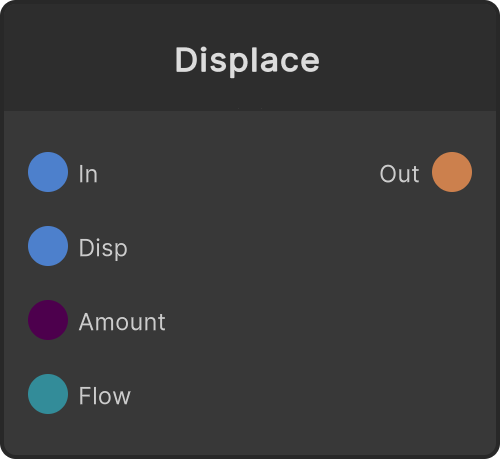Pick the circle port beside the Flow label
500x459 pixels.
point(48,394)
